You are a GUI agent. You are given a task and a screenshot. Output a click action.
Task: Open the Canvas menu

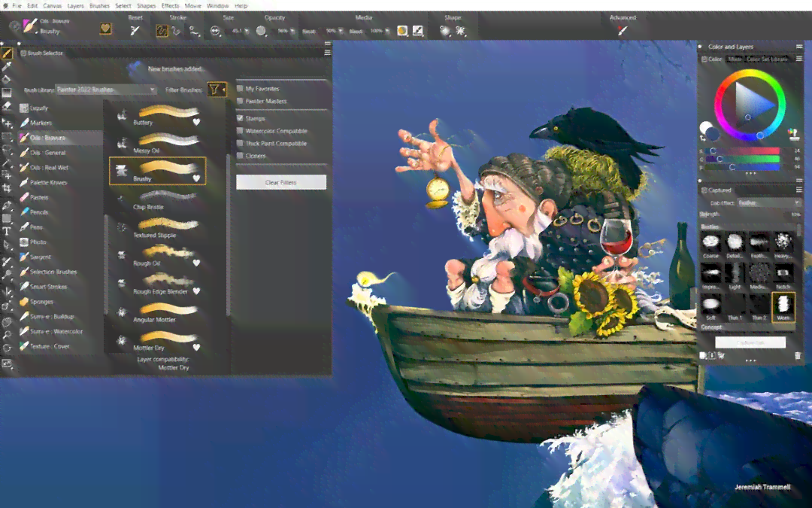tap(53, 6)
